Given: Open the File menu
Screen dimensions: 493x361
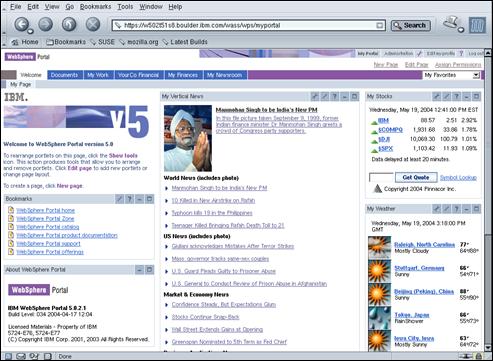Looking at the screenshot, I should pos(16,7).
